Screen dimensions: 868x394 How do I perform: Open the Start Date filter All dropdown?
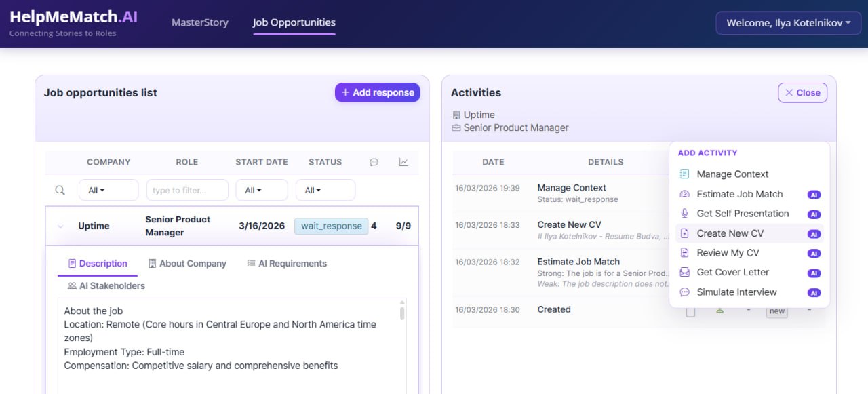coord(261,191)
